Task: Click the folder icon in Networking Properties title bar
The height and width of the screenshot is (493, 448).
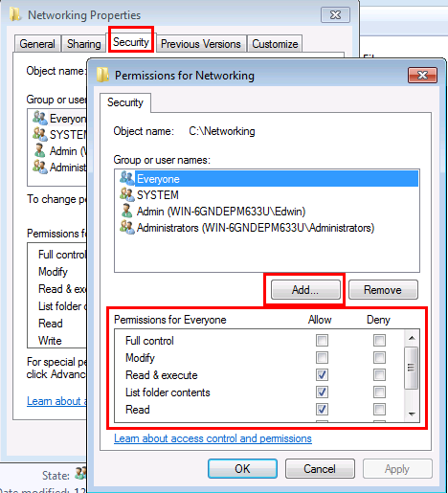Action: pos(15,14)
